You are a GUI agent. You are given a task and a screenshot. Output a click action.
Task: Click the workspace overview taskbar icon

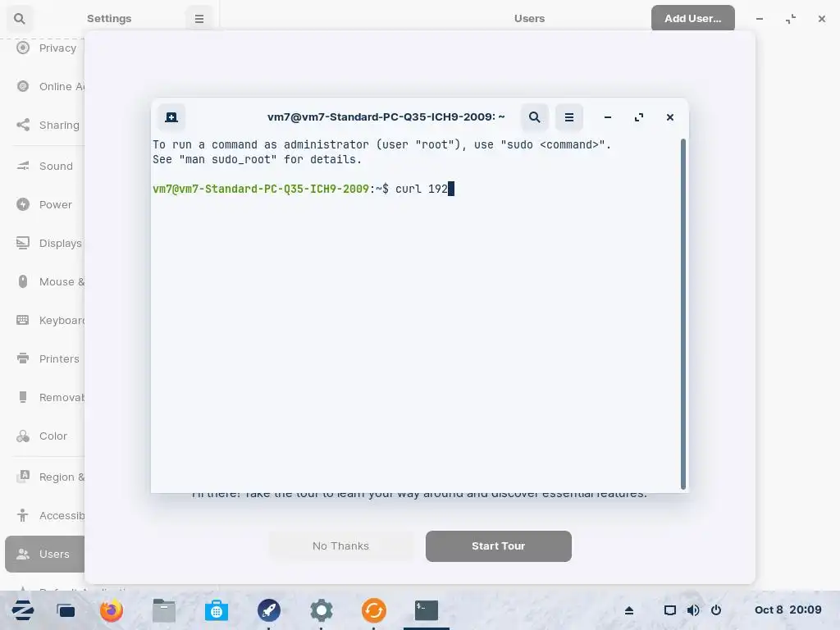pos(66,610)
